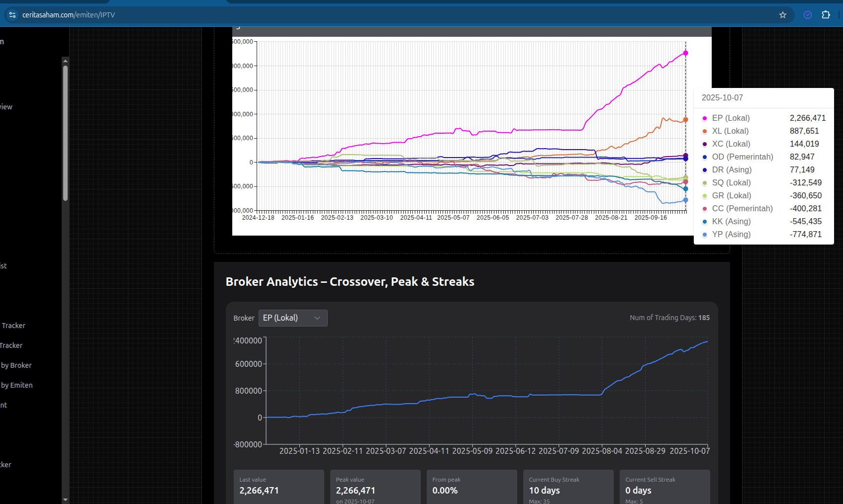
Task: Bookmark this page with the star icon
Action: [x=783, y=15]
